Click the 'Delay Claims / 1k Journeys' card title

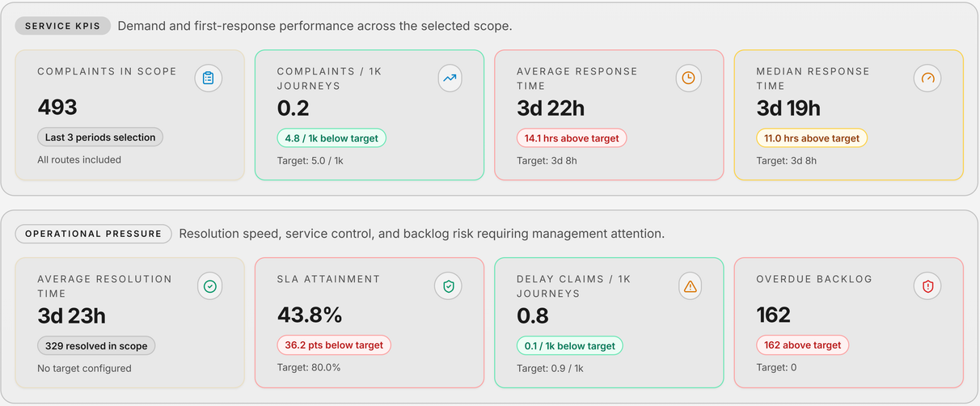(574, 286)
